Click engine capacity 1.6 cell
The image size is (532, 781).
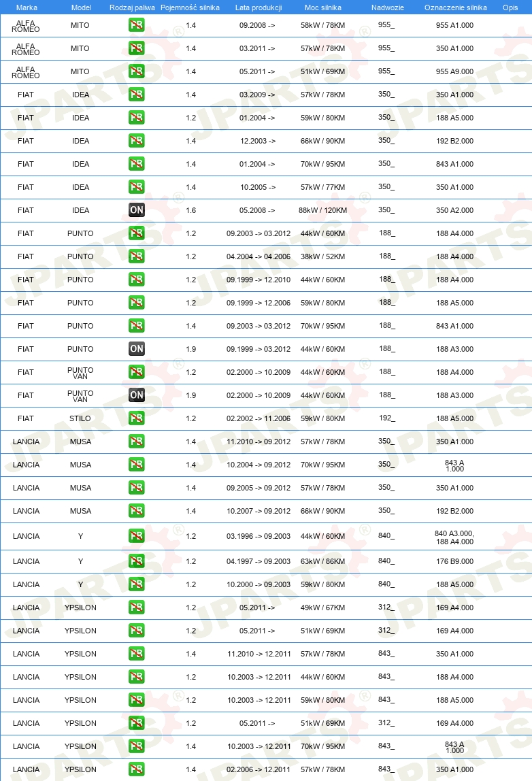click(x=190, y=210)
